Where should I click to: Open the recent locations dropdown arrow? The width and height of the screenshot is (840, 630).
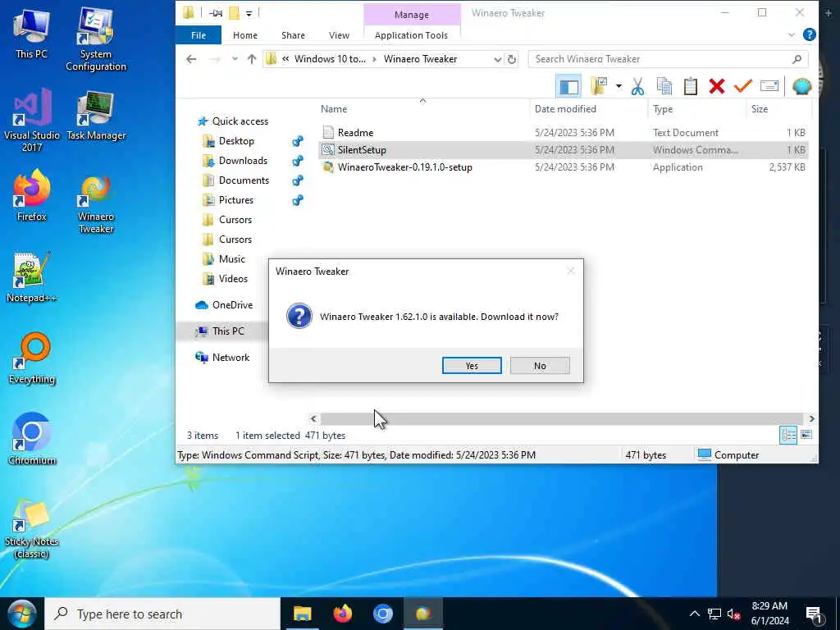pos(235,59)
